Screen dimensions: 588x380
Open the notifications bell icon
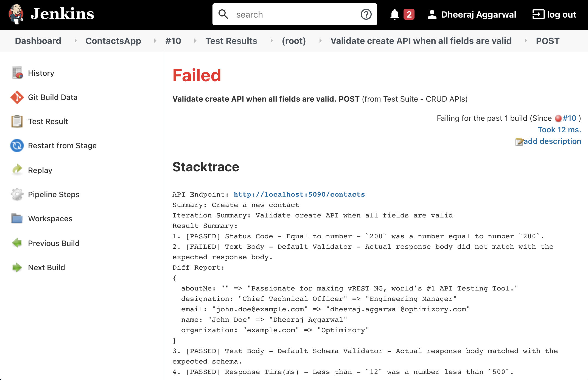click(x=394, y=14)
